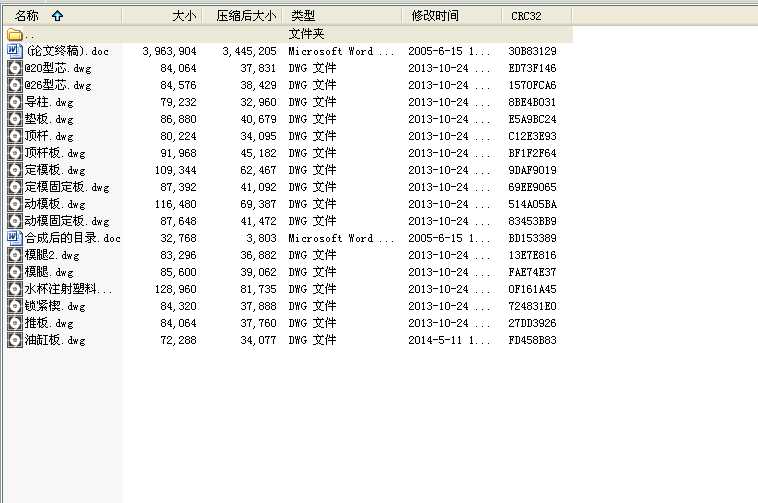Click compressed size 62,467

click(x=259, y=170)
